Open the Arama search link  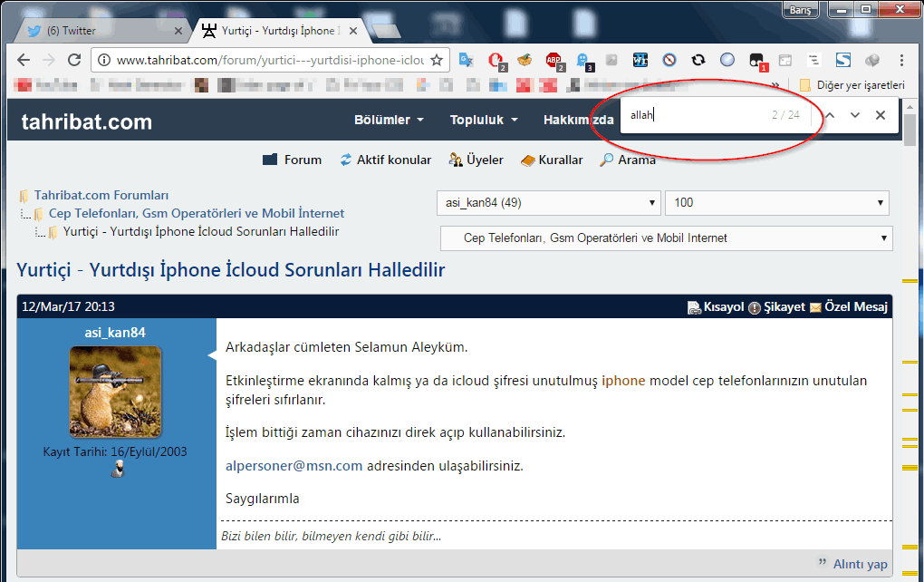(627, 160)
